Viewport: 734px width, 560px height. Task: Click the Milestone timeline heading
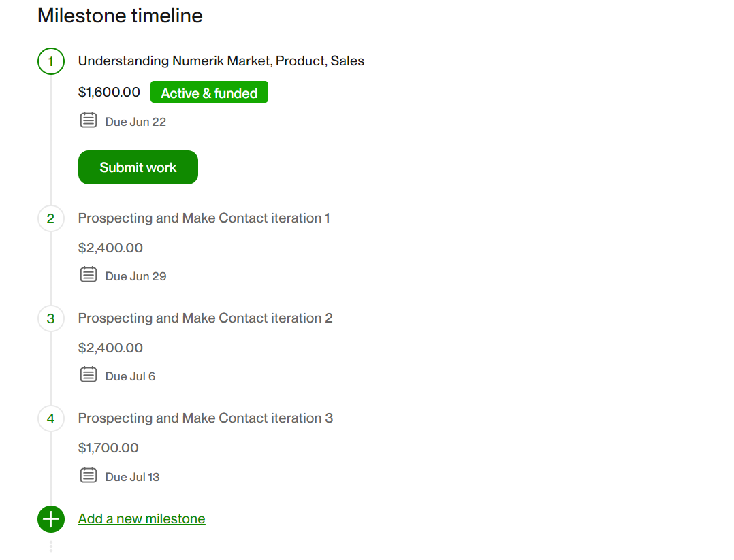(120, 16)
